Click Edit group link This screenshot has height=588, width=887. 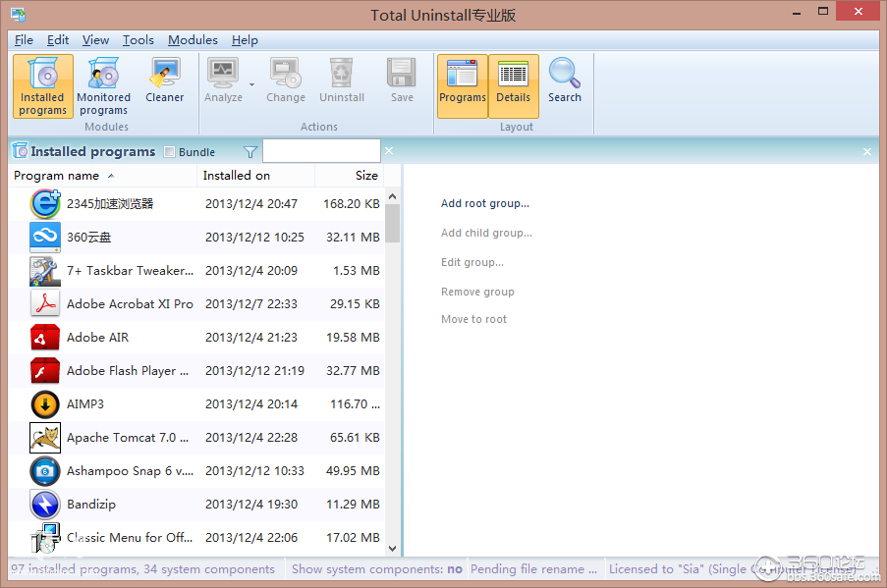click(x=472, y=262)
